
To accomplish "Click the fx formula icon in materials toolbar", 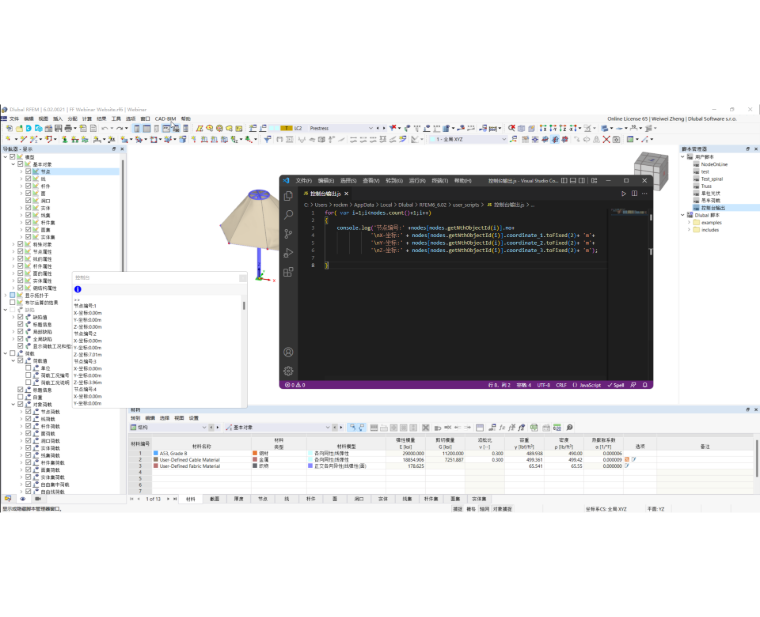I will (502, 427).
